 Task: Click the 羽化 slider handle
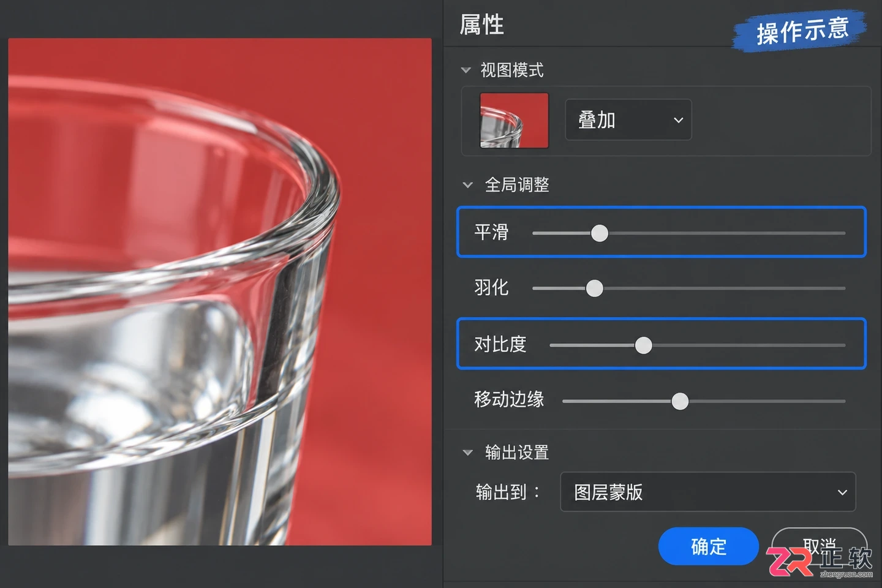(594, 288)
